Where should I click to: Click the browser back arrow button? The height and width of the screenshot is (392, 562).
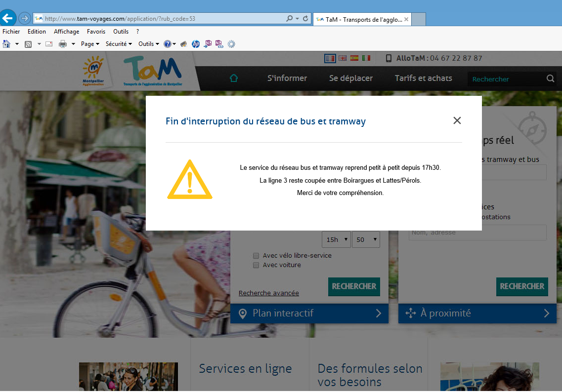(8, 19)
